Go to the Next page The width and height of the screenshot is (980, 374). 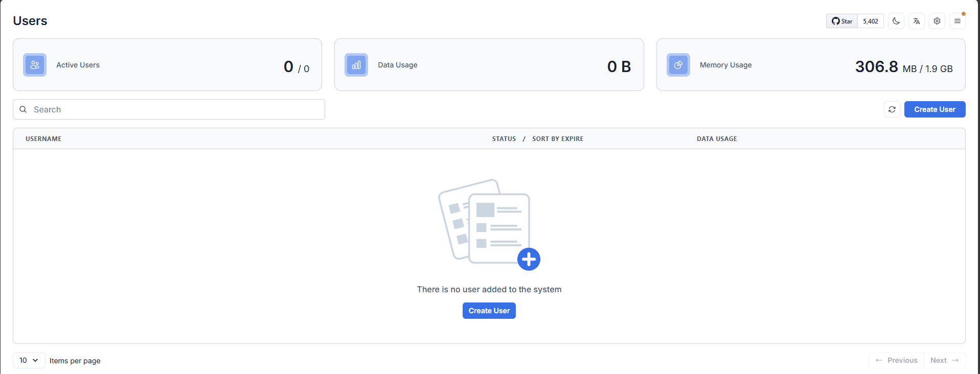[x=944, y=360]
